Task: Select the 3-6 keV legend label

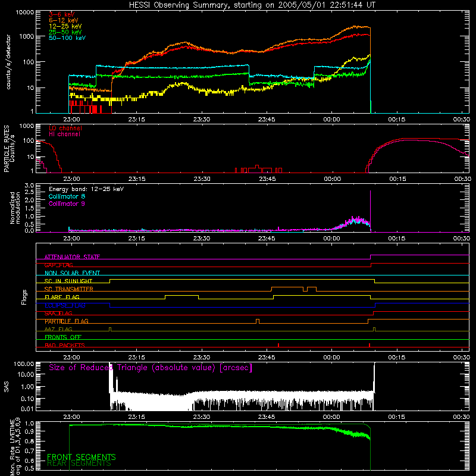Action: coord(61,14)
